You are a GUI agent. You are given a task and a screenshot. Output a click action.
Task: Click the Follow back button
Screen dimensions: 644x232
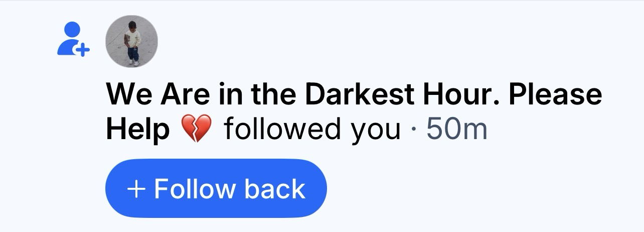point(216,188)
